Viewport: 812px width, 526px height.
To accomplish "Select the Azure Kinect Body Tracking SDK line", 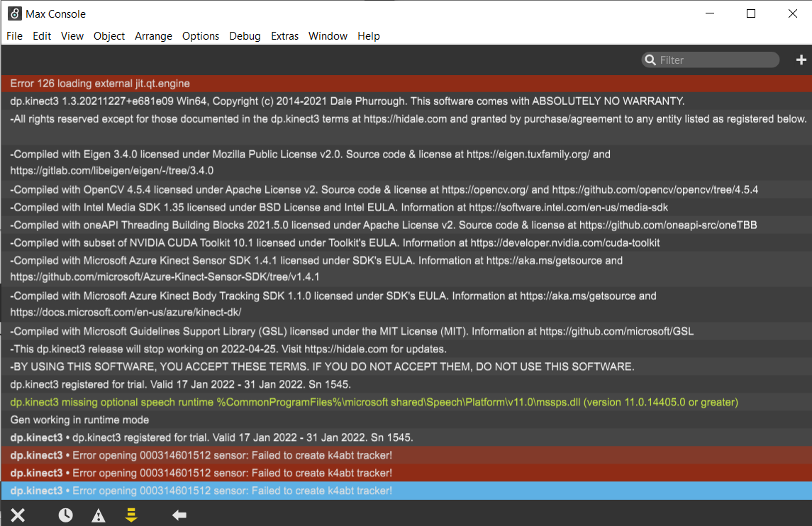I will tap(406, 304).
